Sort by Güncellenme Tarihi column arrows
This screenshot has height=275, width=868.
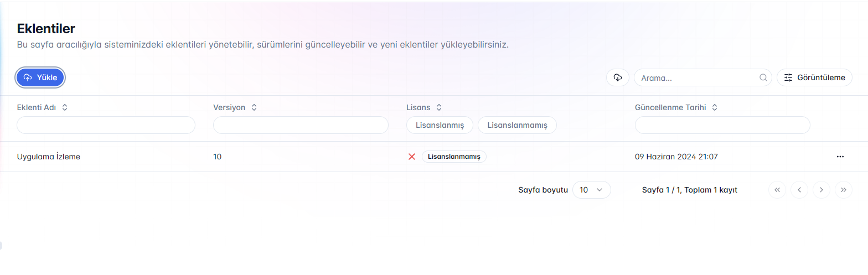[715, 107]
